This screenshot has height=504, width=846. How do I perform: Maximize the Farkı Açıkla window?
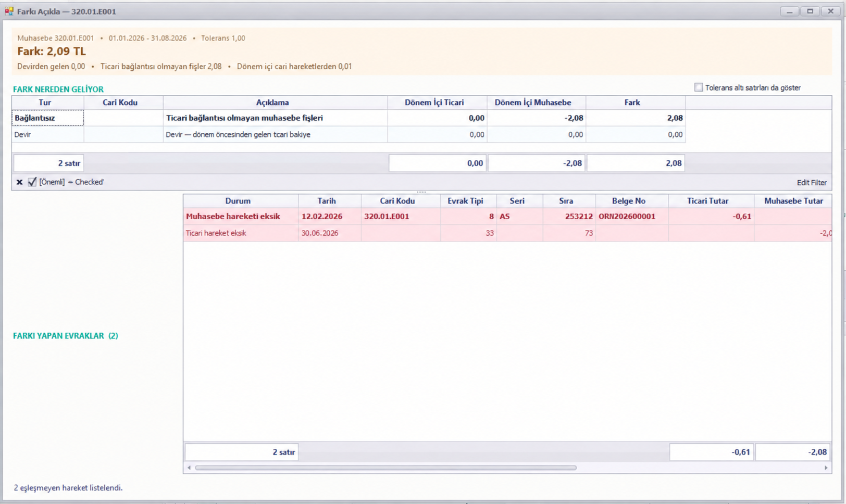pos(810,11)
